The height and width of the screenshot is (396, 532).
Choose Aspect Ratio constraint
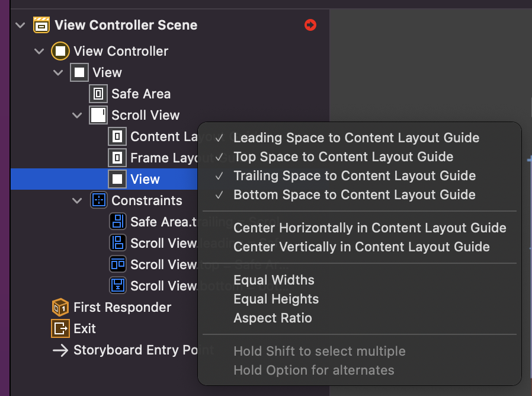tap(359, 318)
